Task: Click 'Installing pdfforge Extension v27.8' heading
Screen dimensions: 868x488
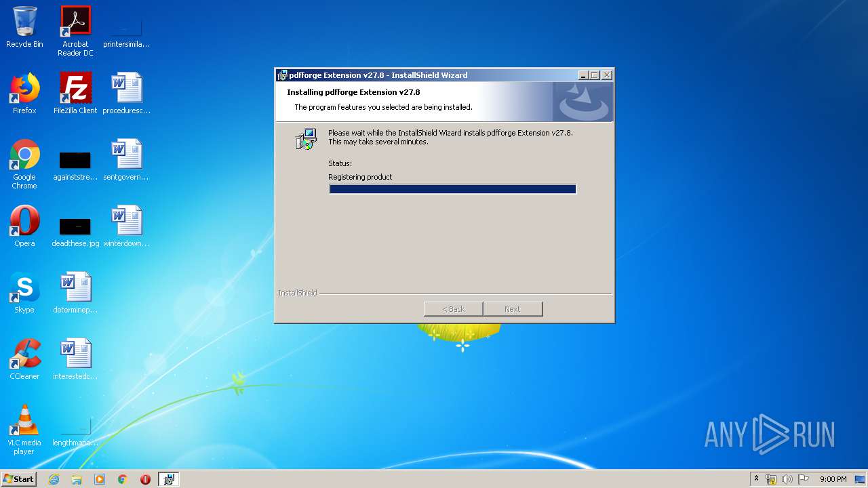Action: pyautogui.click(x=353, y=92)
